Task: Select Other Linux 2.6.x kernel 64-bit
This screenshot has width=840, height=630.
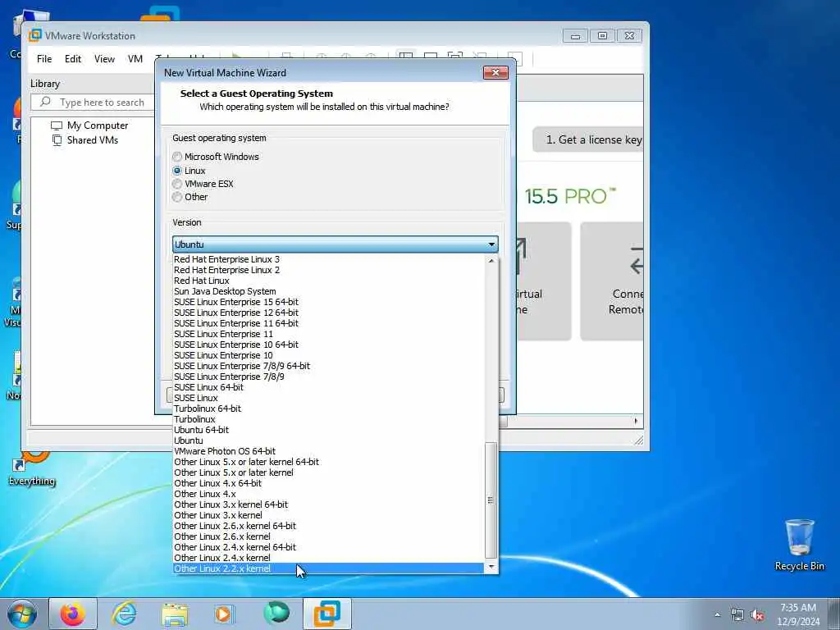Action: pyautogui.click(x=328, y=526)
